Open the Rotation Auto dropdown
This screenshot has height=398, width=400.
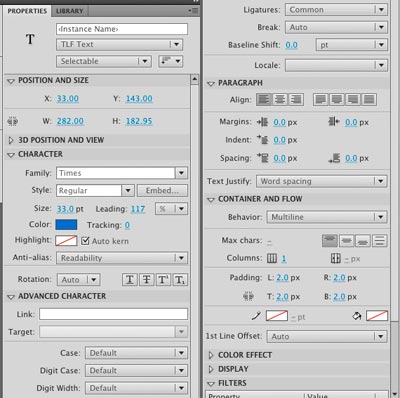(79, 280)
